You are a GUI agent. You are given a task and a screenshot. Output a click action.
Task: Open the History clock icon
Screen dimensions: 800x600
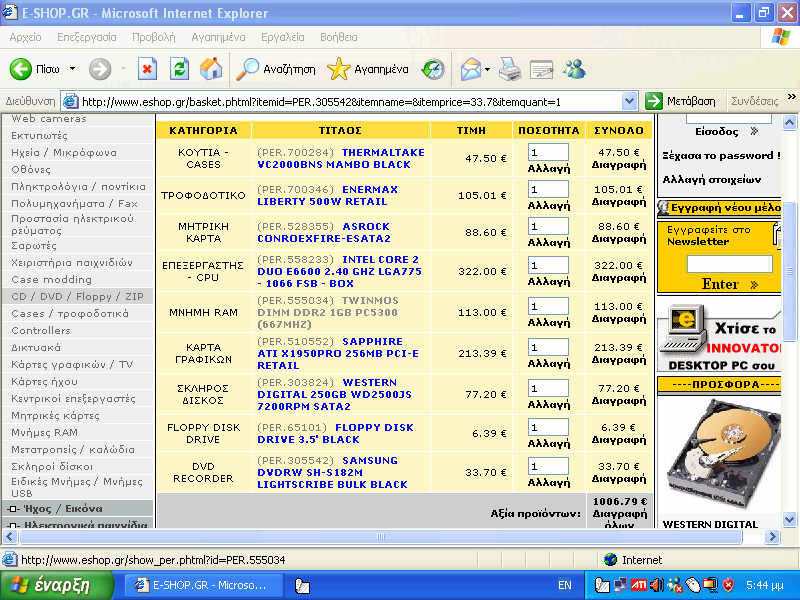point(433,69)
